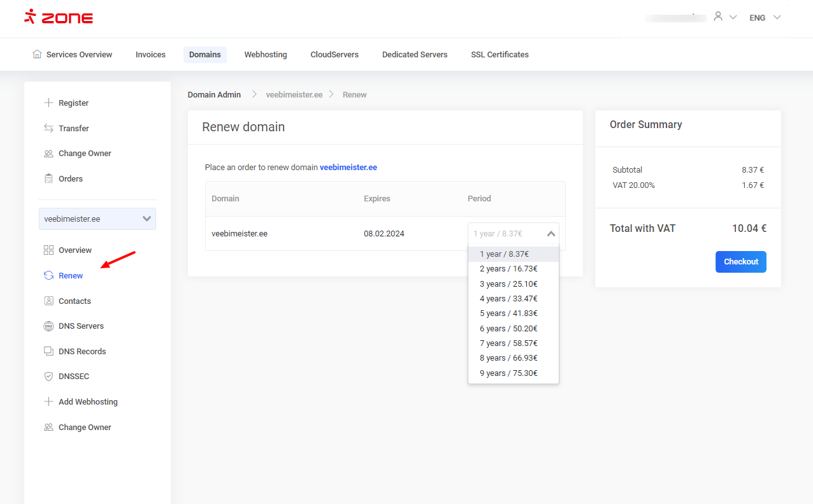Click the Overview grid icon
This screenshot has width=813, height=504.
[48, 250]
